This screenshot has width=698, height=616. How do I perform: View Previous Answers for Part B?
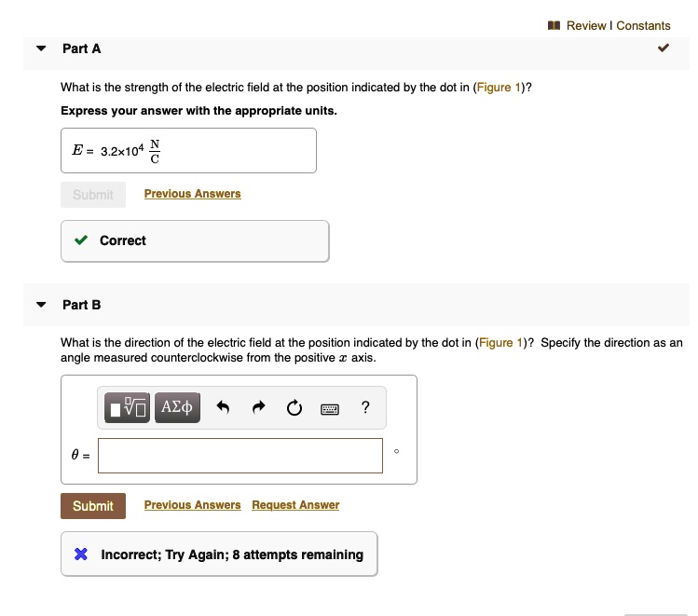[x=192, y=505]
